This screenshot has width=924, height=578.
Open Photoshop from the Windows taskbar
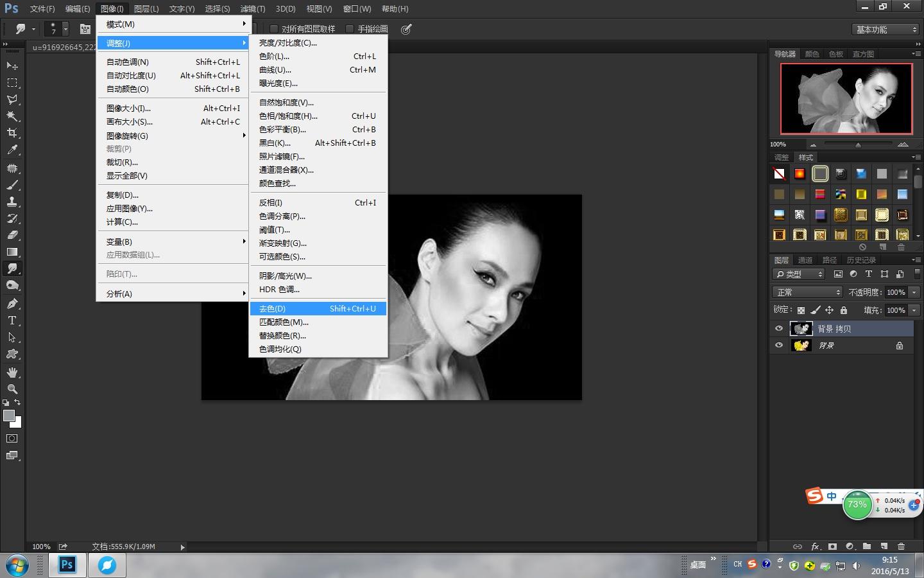(x=67, y=565)
